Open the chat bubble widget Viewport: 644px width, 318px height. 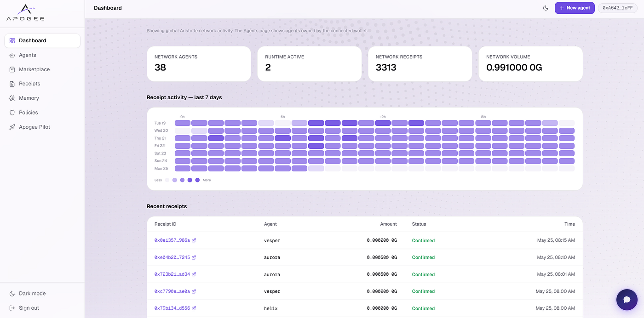[627, 300]
